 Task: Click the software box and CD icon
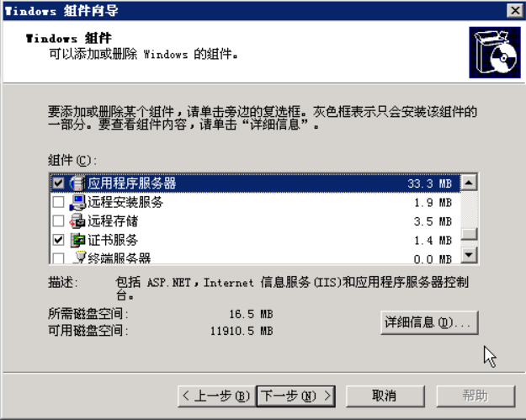coord(495,52)
